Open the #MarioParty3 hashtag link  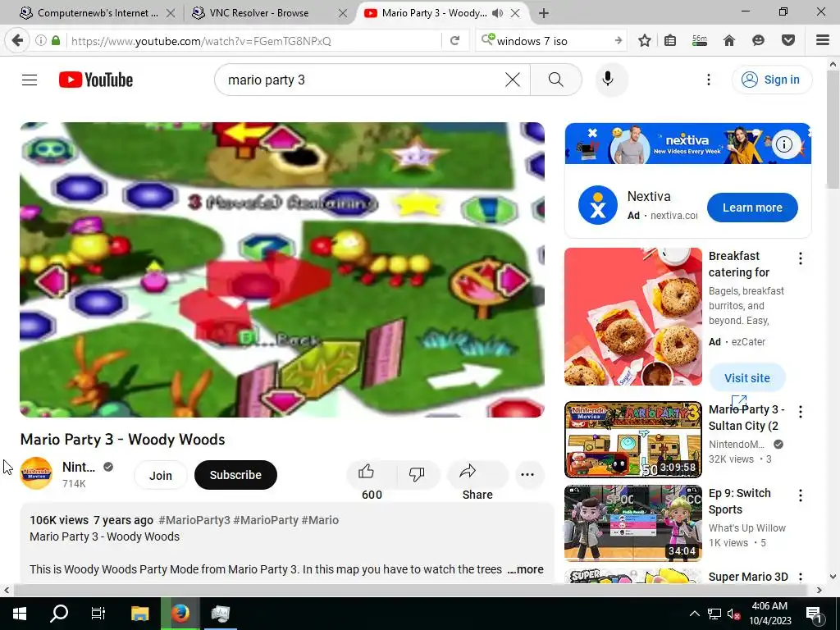pos(194,520)
